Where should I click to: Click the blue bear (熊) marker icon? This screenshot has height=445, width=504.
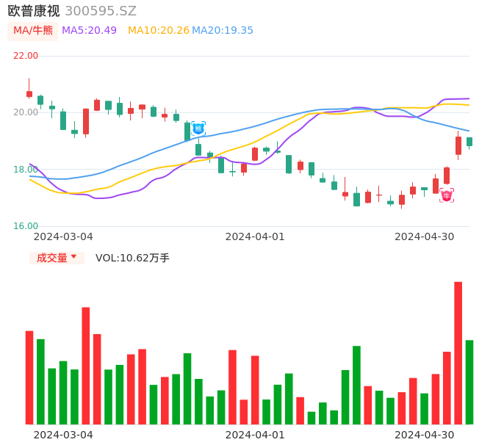tap(198, 129)
